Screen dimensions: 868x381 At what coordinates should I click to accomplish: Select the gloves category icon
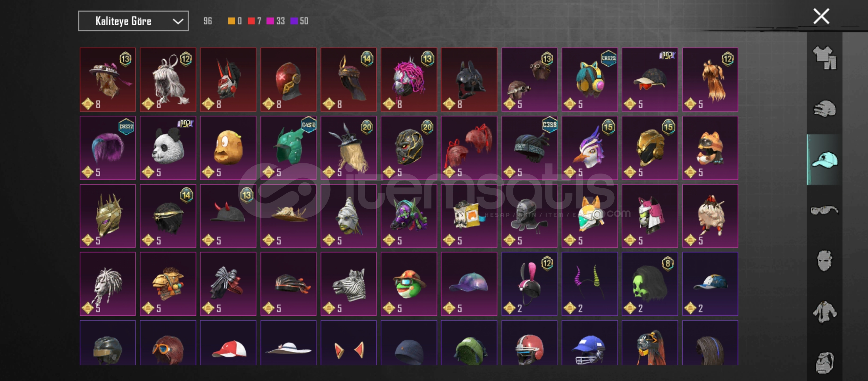[x=825, y=109]
